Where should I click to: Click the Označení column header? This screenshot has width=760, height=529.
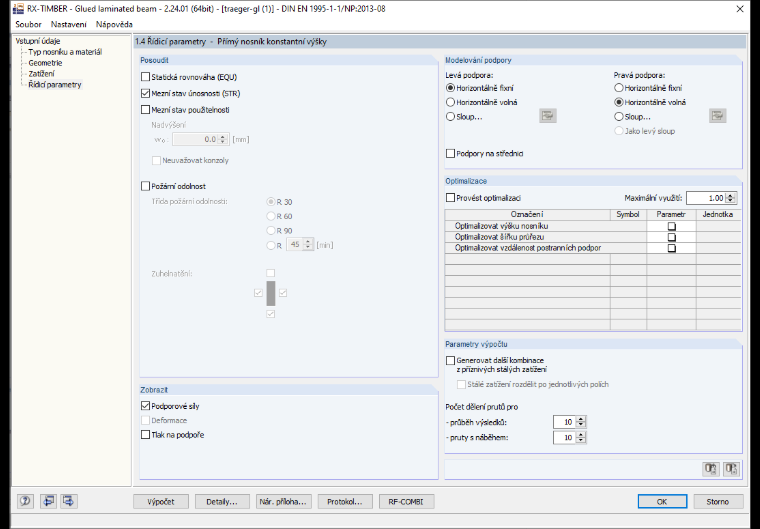pos(527,214)
